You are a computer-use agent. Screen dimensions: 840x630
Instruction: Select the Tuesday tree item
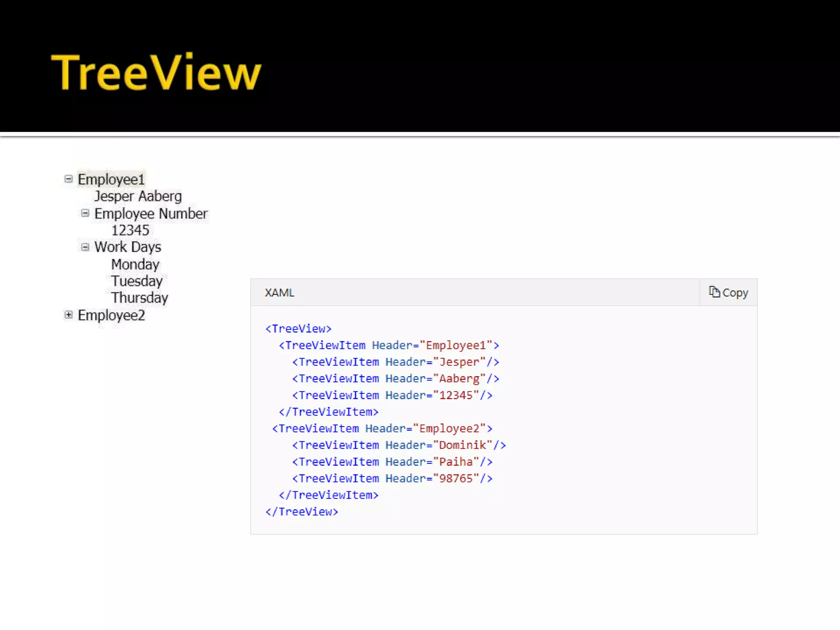pyautogui.click(x=137, y=281)
